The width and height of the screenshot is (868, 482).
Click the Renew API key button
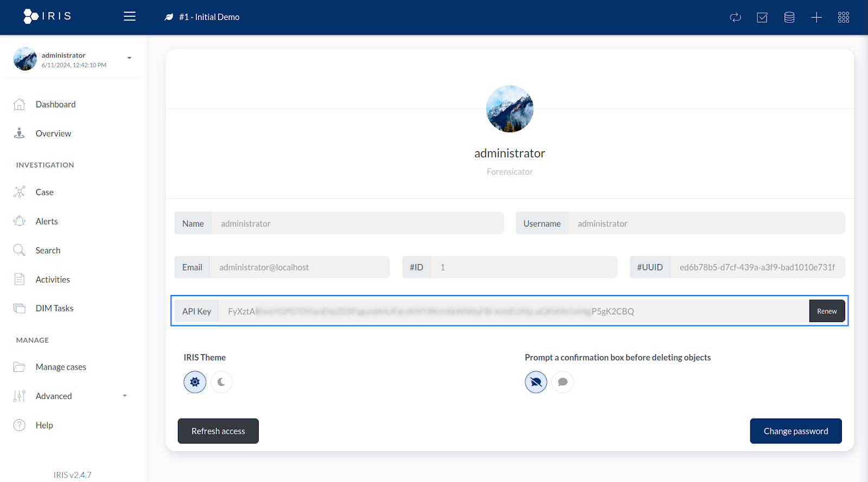[x=827, y=311]
